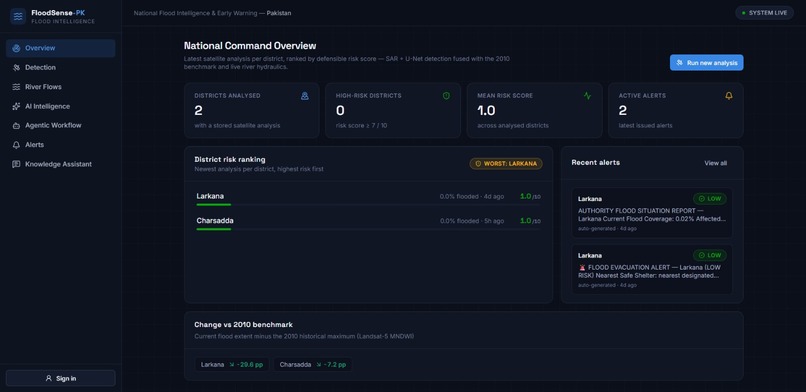Click the Larkana green risk bar
Viewport: 806px width, 392px height.
(214, 204)
